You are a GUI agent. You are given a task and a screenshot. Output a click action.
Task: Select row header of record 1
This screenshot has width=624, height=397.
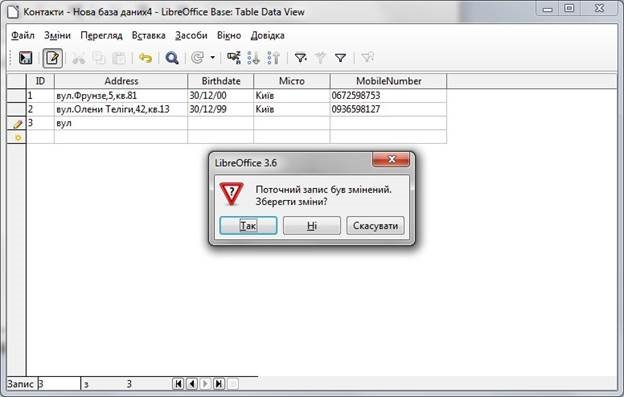(16, 95)
